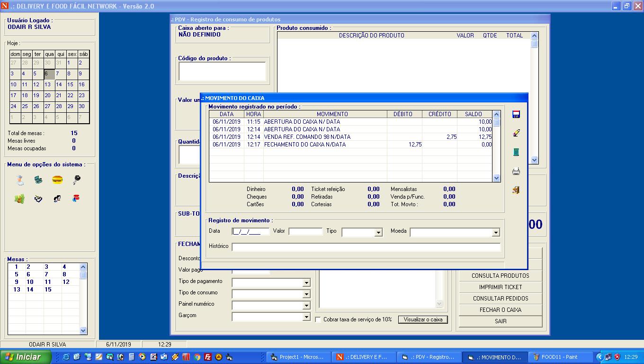The width and height of the screenshot is (644, 364).
Task: Click the printer icon in Movimento do Caixa
Action: click(516, 171)
